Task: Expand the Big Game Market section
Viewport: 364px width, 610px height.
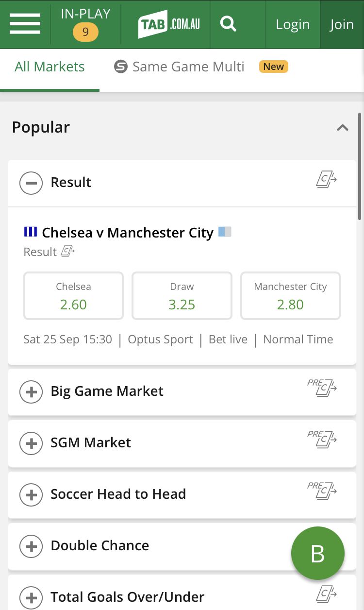Action: 31,391
